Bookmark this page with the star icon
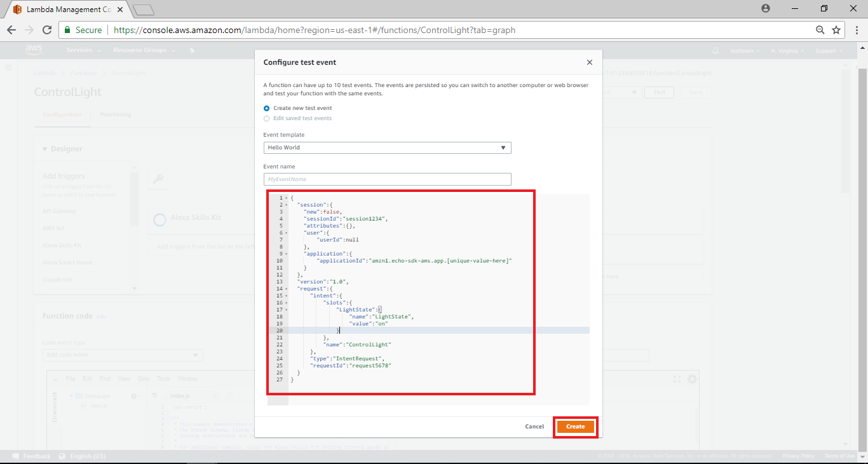 point(836,30)
